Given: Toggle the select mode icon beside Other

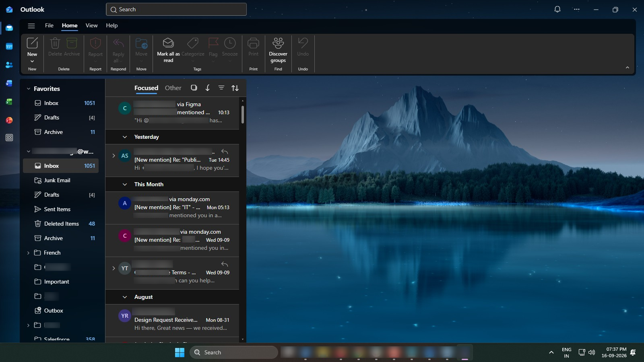Looking at the screenshot, I should [194, 88].
